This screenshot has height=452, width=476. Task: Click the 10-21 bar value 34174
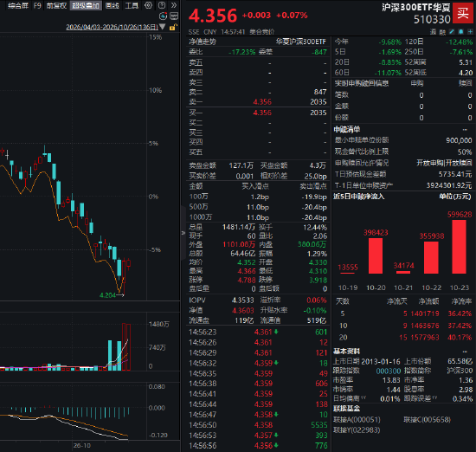(x=403, y=266)
